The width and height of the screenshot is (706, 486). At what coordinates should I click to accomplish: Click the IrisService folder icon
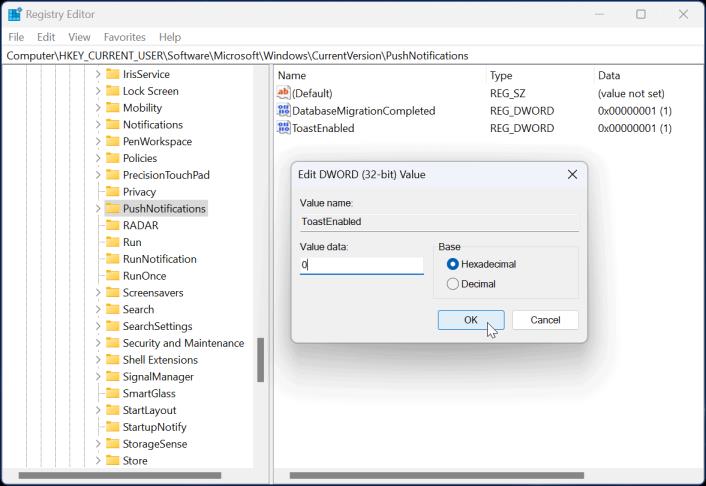coord(113,74)
